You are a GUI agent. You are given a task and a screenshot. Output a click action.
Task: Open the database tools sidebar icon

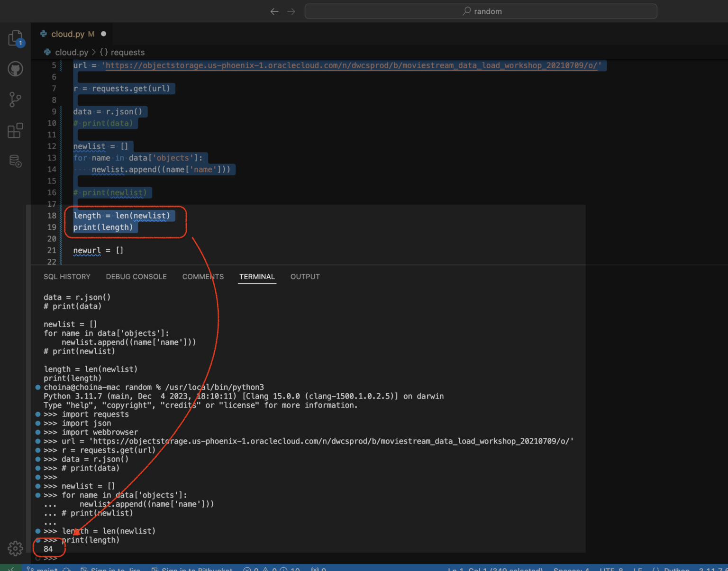pyautogui.click(x=15, y=161)
